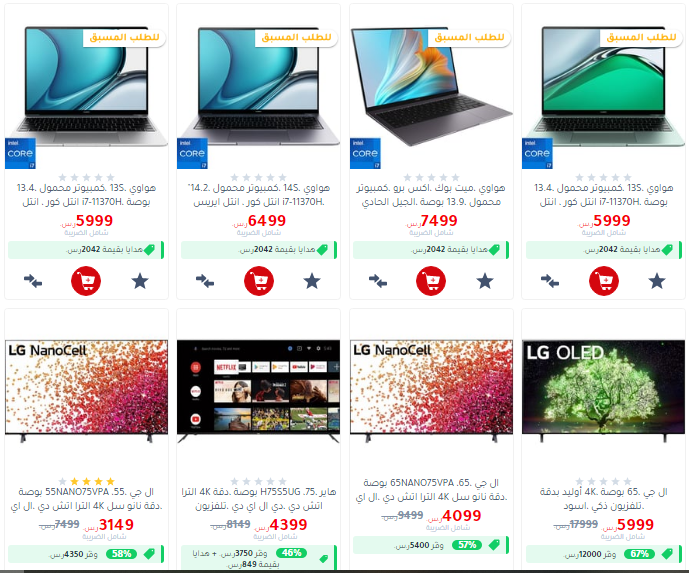Open the LG OLED 65 inch 4K TV title
The width and height of the screenshot is (689, 573).
tap(604, 499)
